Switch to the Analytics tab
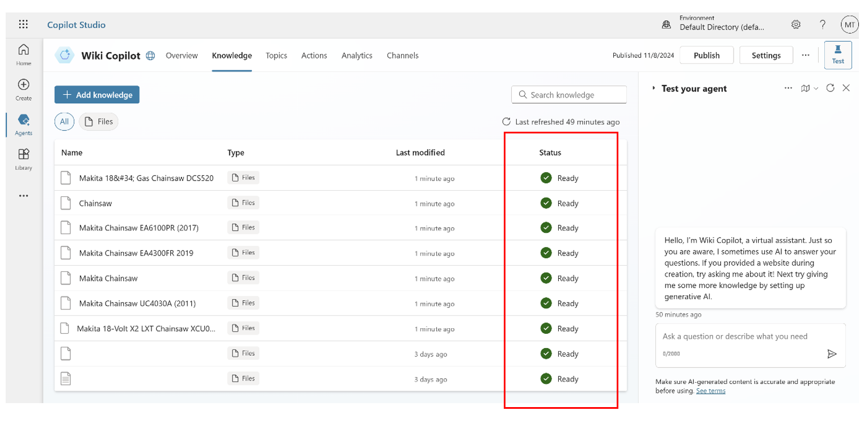The image size is (868, 423). pyautogui.click(x=357, y=55)
